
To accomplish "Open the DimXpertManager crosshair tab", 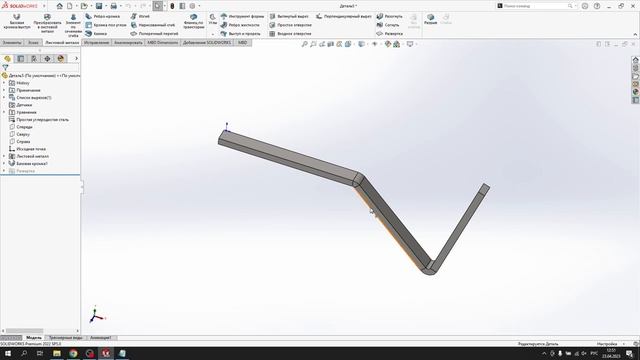I will pyautogui.click(x=47, y=59).
